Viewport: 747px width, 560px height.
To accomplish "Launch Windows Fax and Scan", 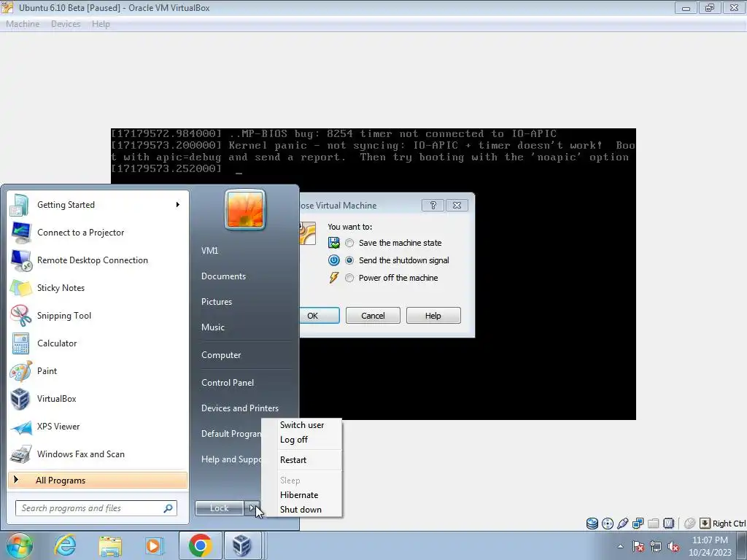I will (x=98, y=454).
